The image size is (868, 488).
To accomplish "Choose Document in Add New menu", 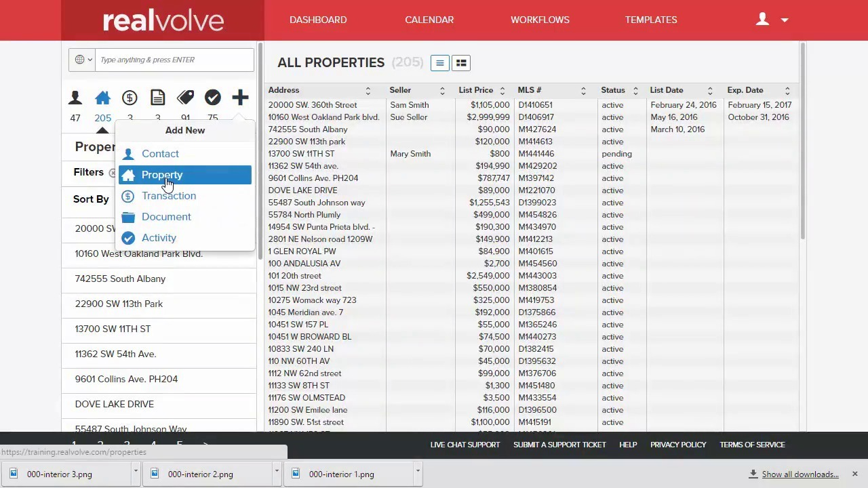I will pyautogui.click(x=184, y=217).
